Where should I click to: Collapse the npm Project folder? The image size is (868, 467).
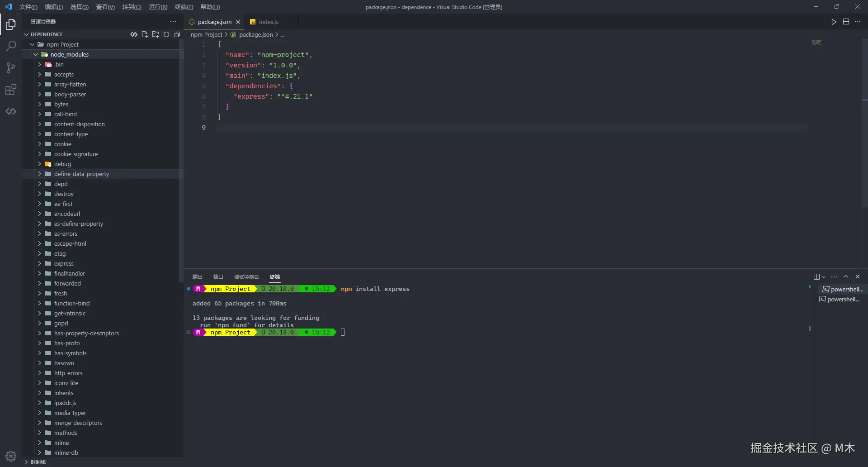pyautogui.click(x=32, y=44)
